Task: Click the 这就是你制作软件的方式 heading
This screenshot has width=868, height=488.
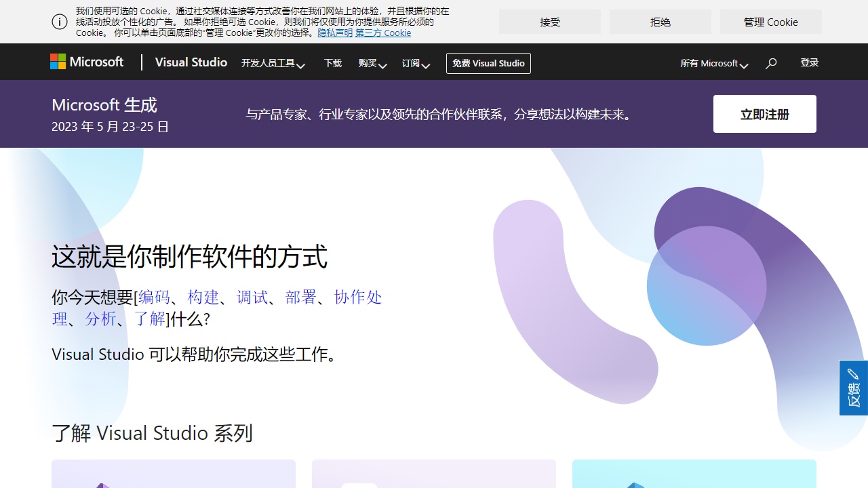Action: tap(189, 257)
